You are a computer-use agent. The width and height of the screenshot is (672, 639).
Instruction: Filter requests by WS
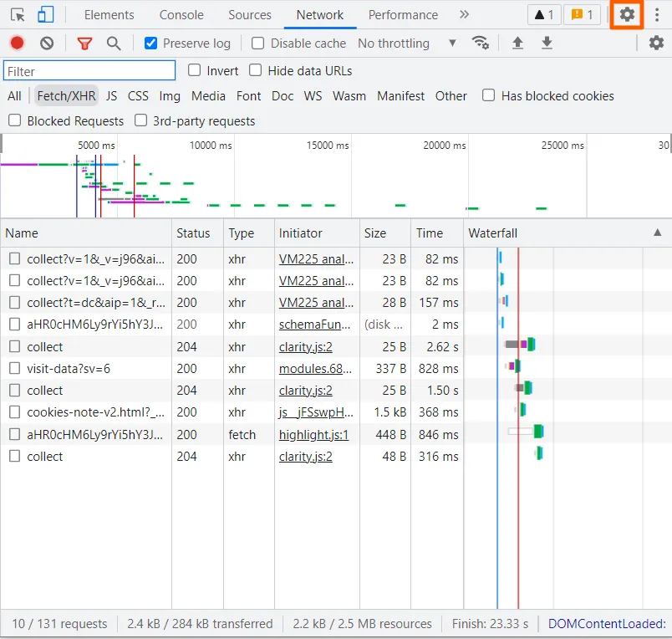coord(313,96)
